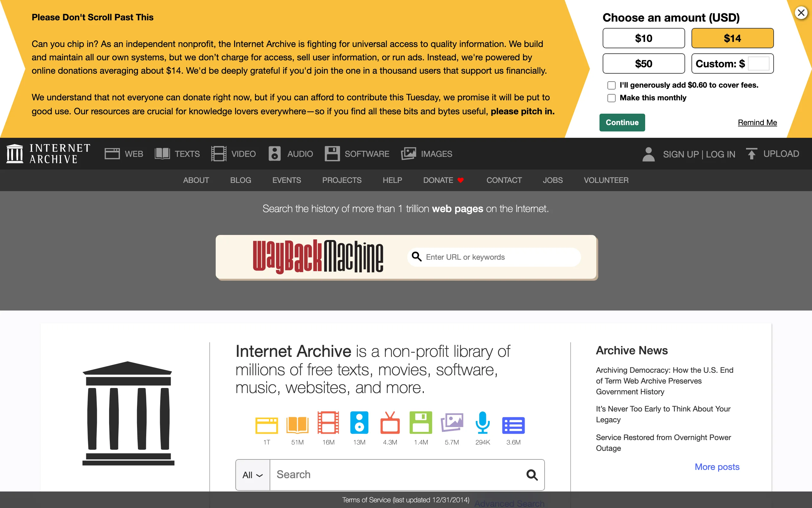Open the Images icon in navbar
Viewport: 812px width, 508px height.
pos(408,154)
